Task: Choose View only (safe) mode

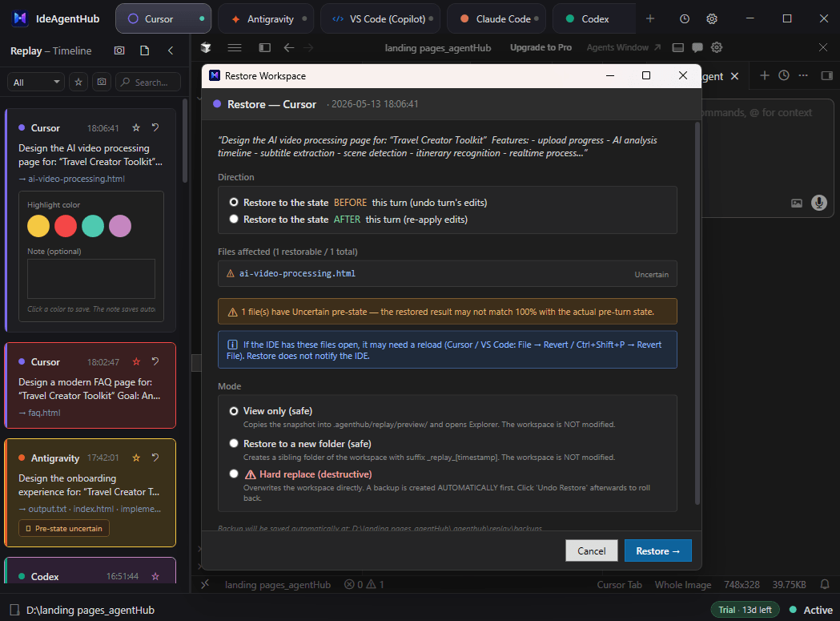Action: pos(234,411)
